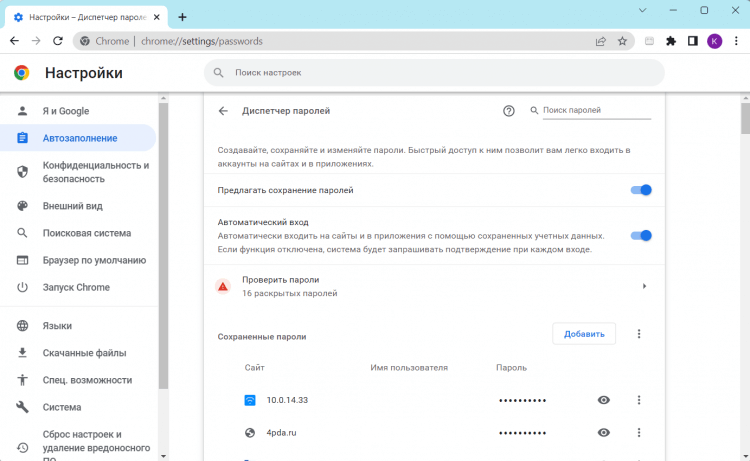The height and width of the screenshot is (461, 750).
Task: Open a new tab with plus button
Action: point(182,17)
